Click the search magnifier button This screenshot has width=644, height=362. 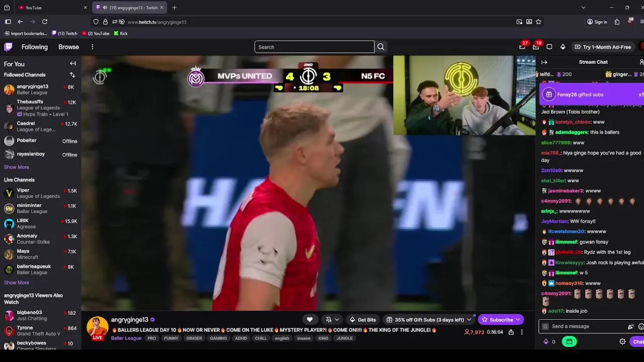[x=381, y=47]
